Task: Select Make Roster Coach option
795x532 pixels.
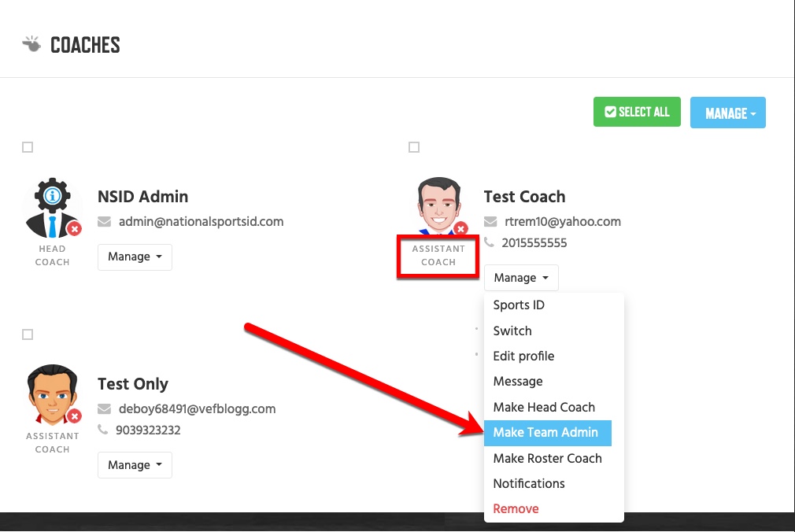Action: 548,459
